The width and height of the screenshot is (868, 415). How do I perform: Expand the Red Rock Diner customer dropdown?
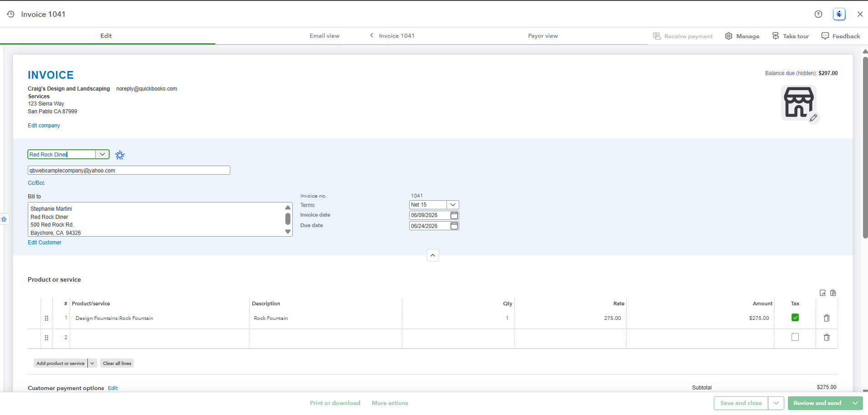(x=102, y=154)
